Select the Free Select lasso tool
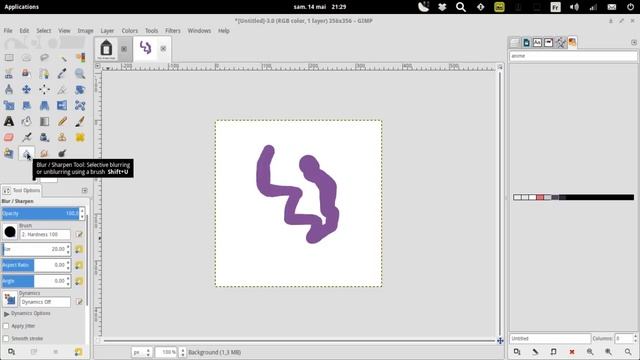This screenshot has width=640, height=360. click(44, 58)
